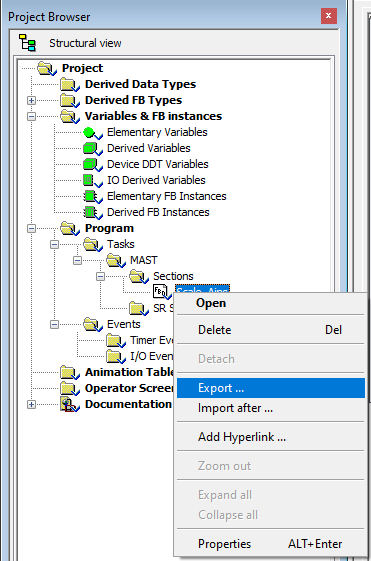This screenshot has width=371, height=561.
Task: Click the FBD section icon under Sections
Action: (x=161, y=292)
